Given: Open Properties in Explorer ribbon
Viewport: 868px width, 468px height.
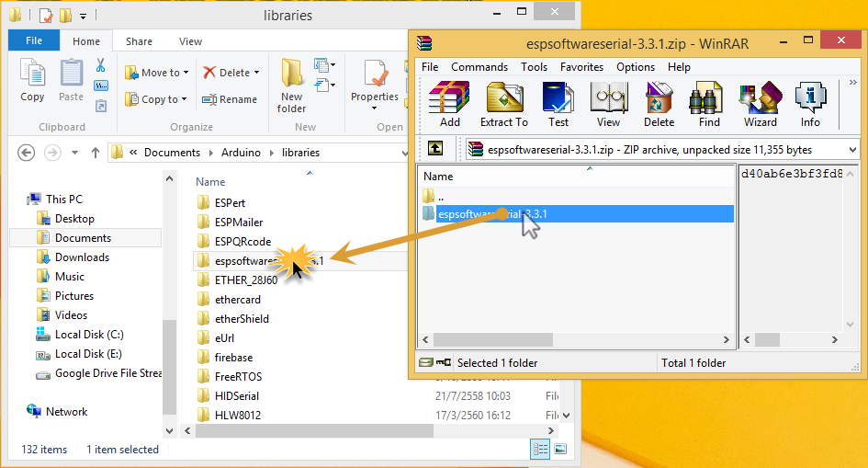Looking at the screenshot, I should 375,85.
